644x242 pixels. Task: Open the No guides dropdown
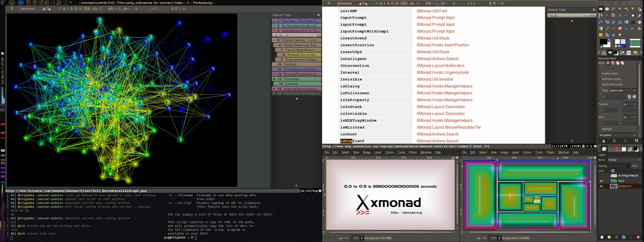[617, 135]
